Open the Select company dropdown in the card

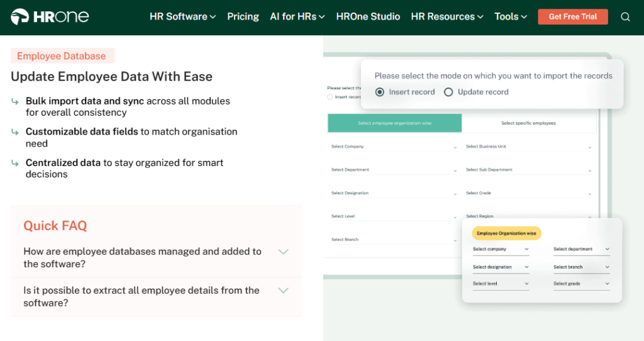click(501, 249)
